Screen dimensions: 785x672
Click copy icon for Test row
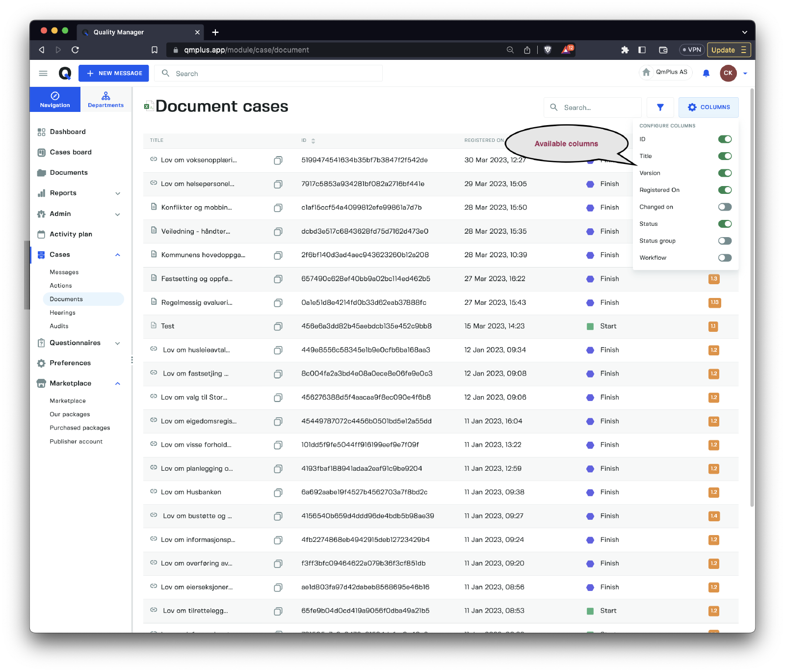pyautogui.click(x=278, y=326)
